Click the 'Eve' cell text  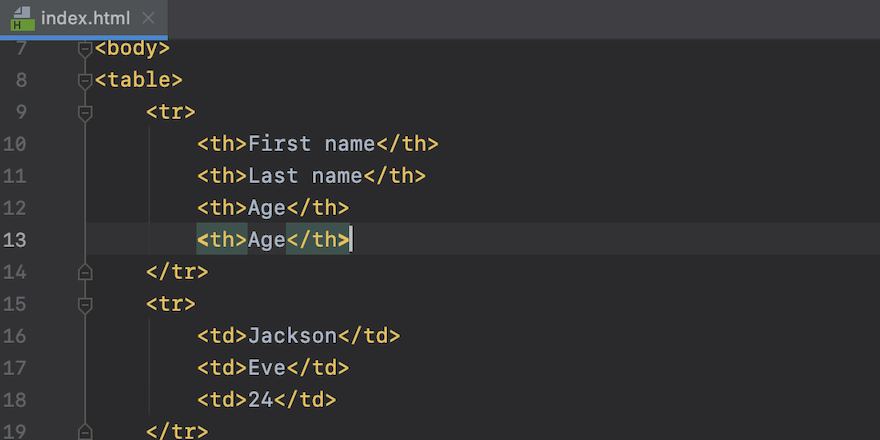pyautogui.click(x=267, y=367)
